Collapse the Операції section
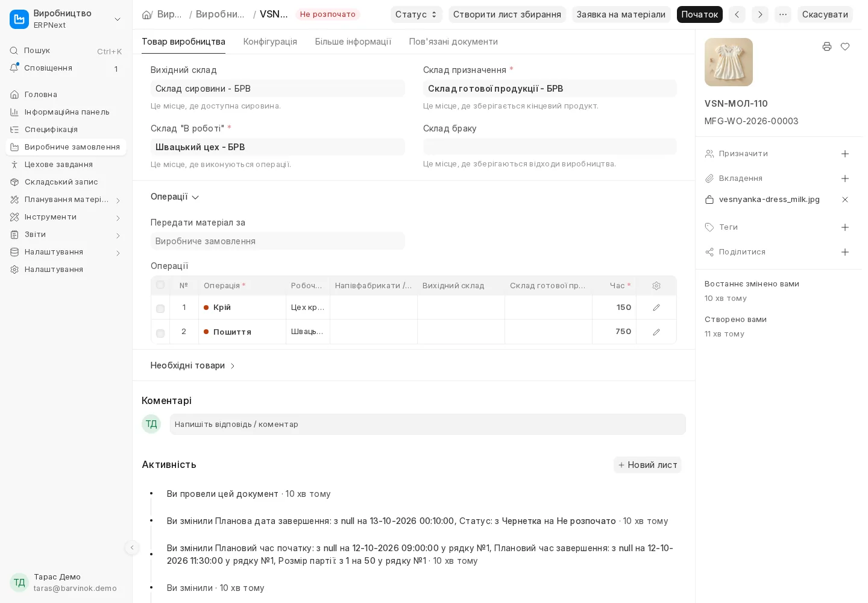Viewport: 868px width, 603px height. (x=175, y=197)
